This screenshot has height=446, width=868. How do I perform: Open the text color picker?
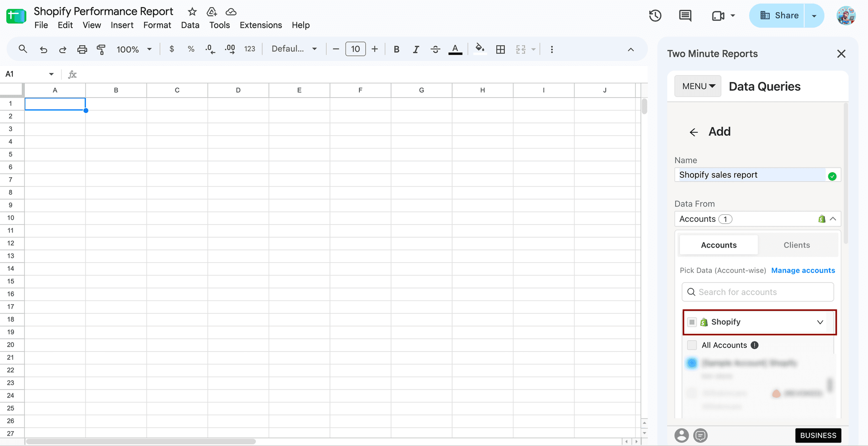pos(455,49)
